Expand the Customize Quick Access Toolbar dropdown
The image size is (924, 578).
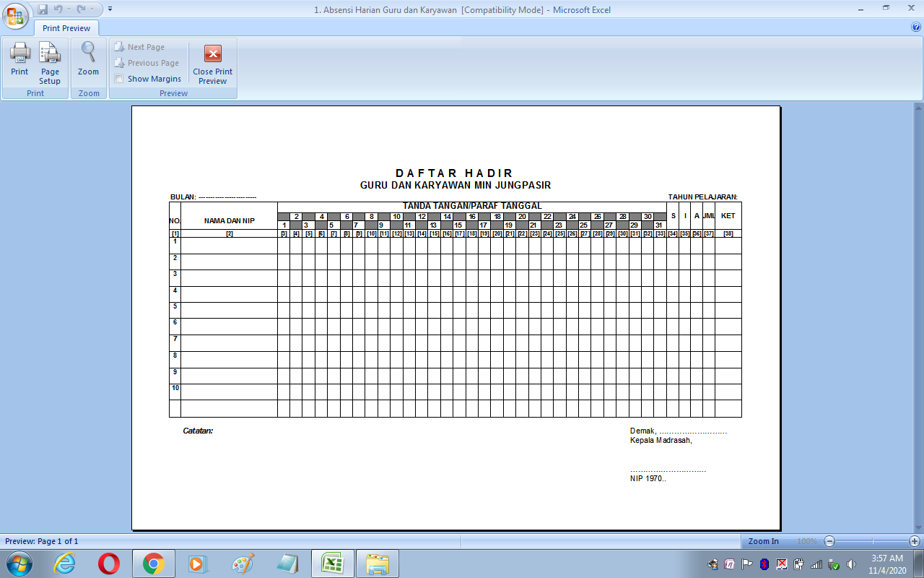click(110, 9)
